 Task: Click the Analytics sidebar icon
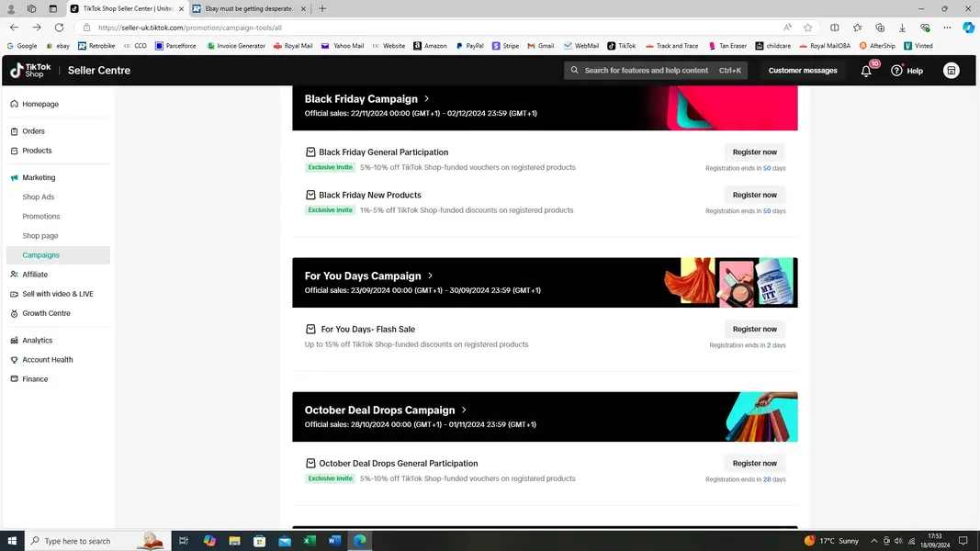(x=15, y=341)
